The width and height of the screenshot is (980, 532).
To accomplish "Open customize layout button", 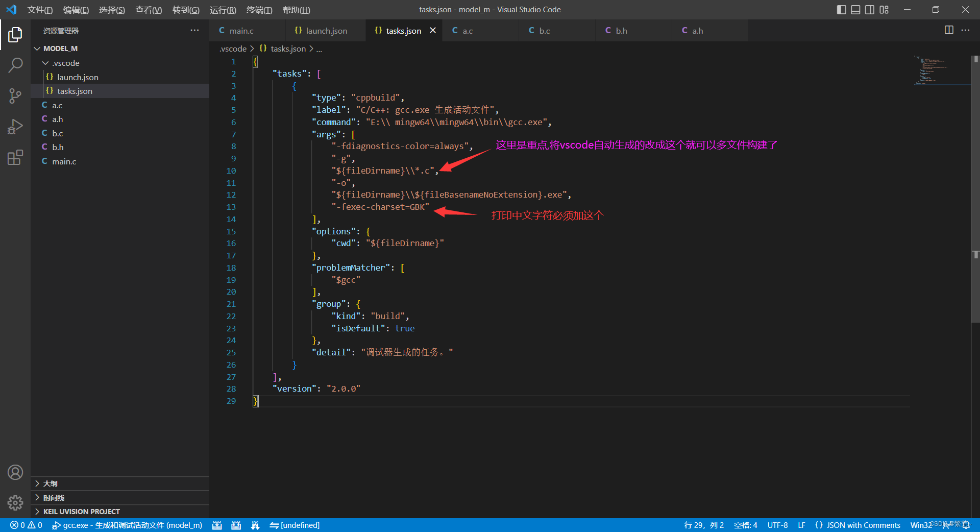I will point(884,10).
